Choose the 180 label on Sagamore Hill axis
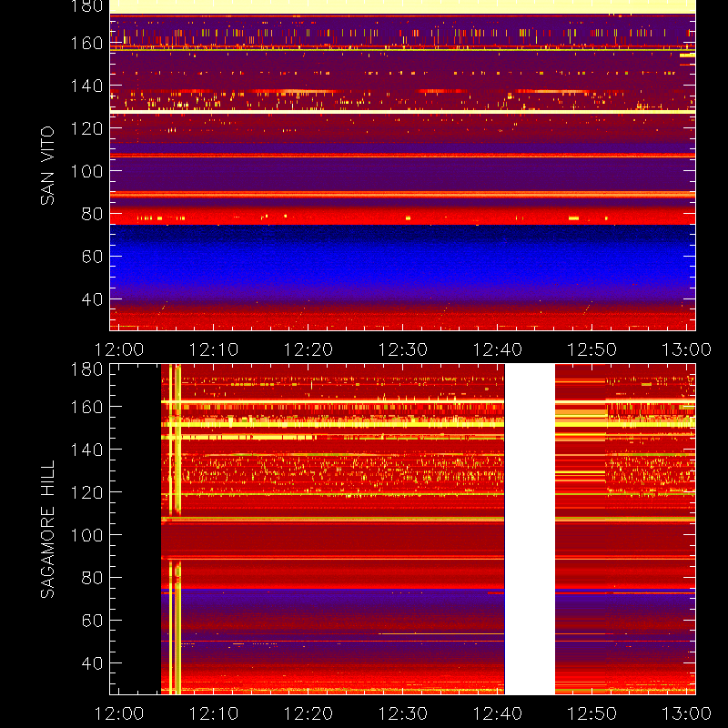This screenshot has height=728, width=728. (86, 369)
